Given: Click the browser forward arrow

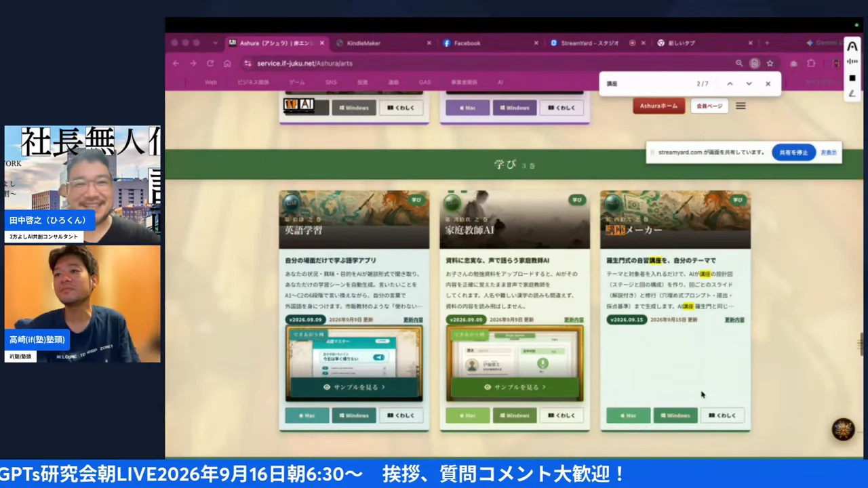Looking at the screenshot, I should click(x=193, y=63).
